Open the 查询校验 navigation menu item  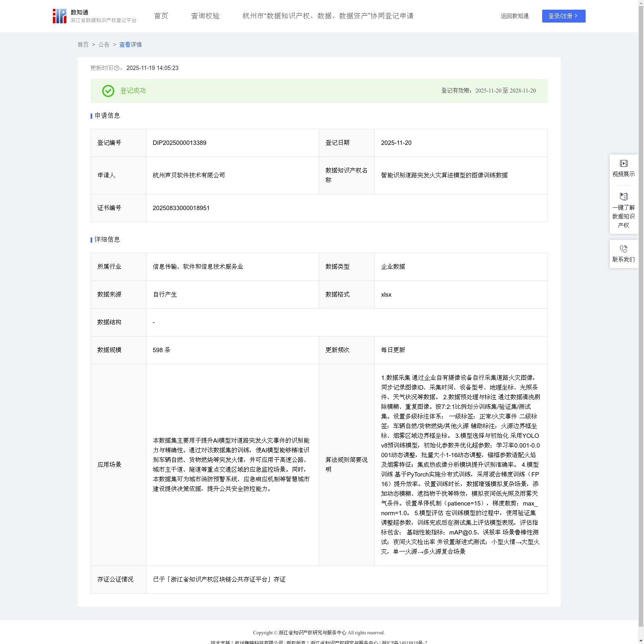point(205,16)
